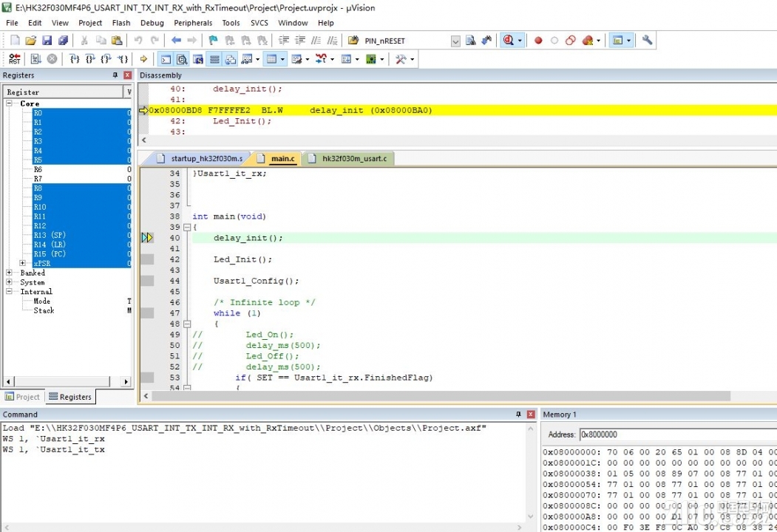Click the breakpoint margin at line 42
This screenshot has height=532, width=777.
tap(147, 259)
